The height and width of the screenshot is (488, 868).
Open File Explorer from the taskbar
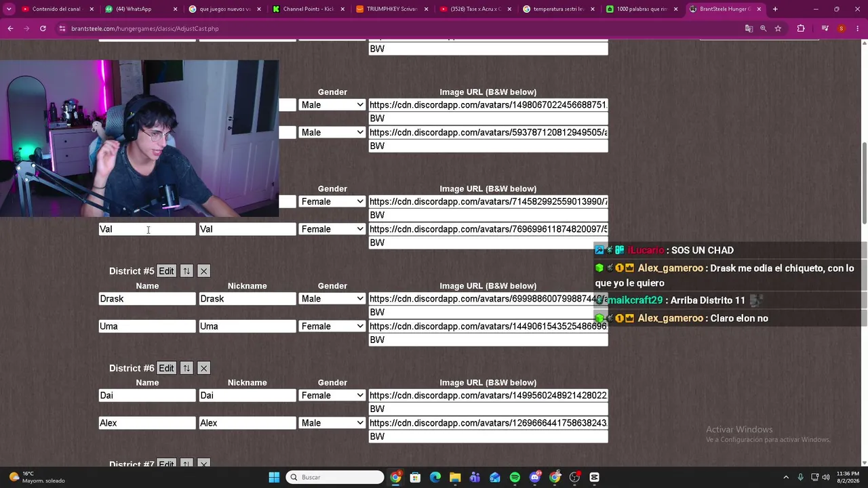pyautogui.click(x=455, y=477)
